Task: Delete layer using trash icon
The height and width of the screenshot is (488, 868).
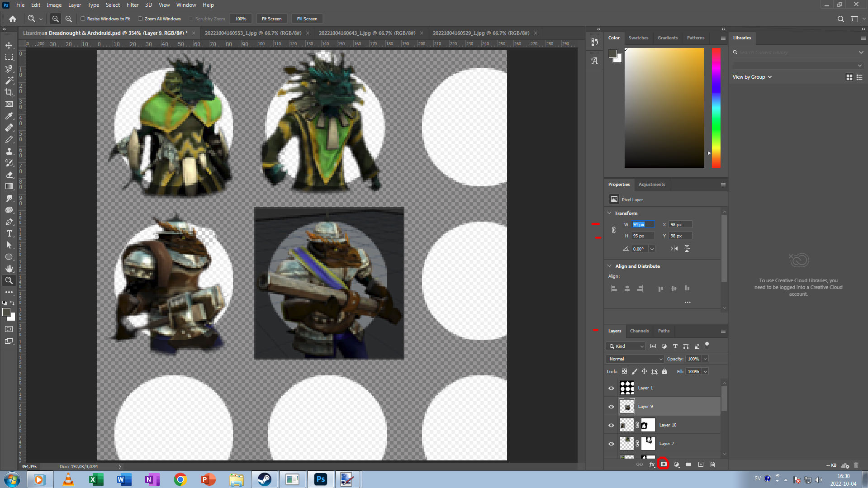Action: pos(713,464)
